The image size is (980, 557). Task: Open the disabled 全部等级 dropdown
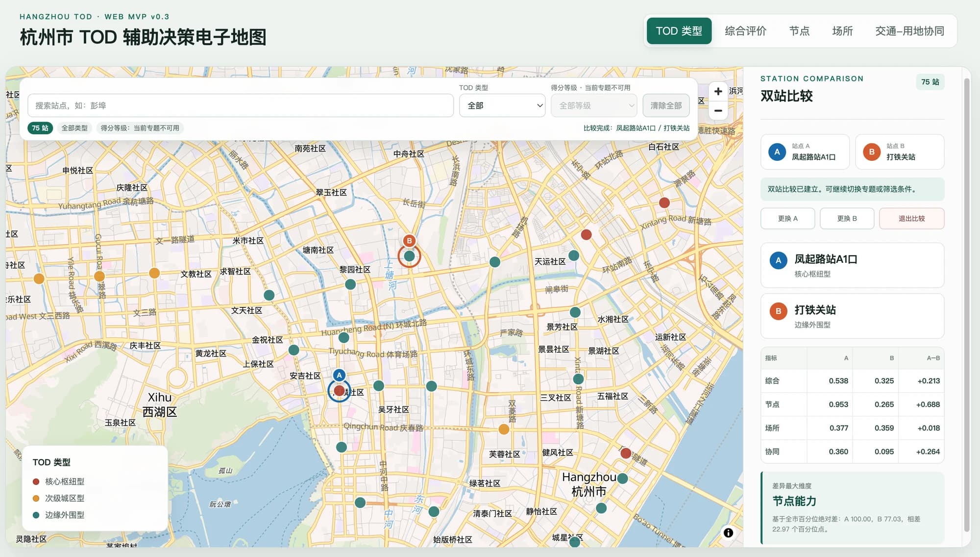click(594, 105)
